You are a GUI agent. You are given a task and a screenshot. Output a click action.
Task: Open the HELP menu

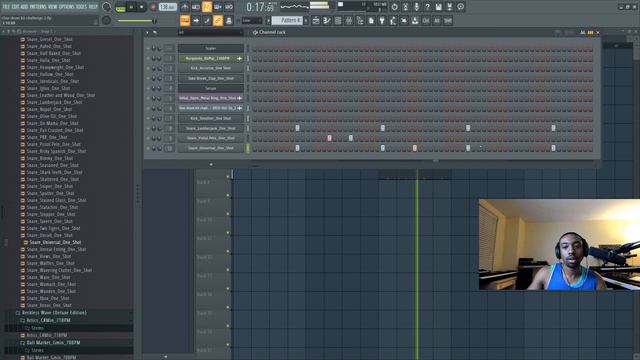93,7
